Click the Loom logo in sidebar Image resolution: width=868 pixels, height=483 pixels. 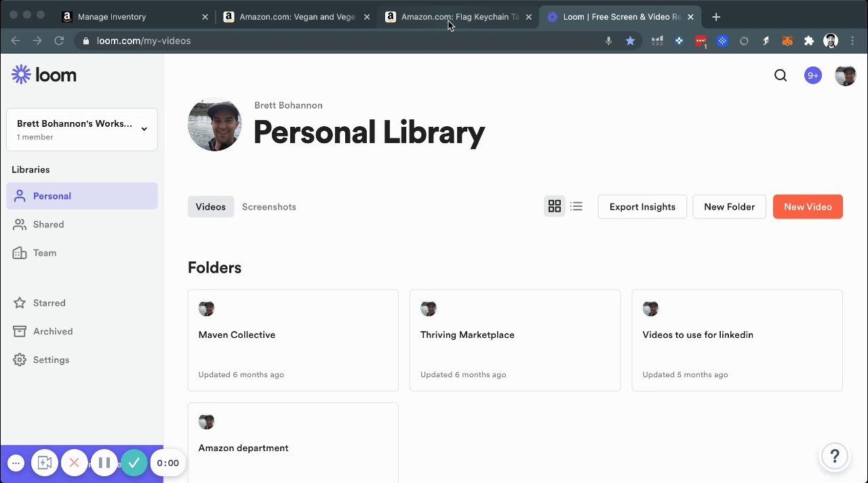(44, 75)
